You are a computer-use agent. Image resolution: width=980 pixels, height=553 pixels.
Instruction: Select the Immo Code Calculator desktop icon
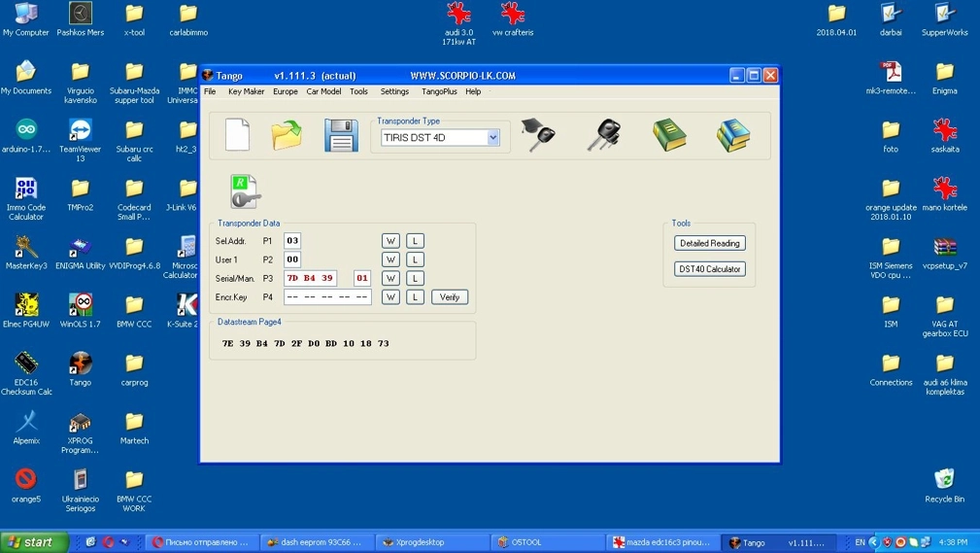click(x=25, y=198)
